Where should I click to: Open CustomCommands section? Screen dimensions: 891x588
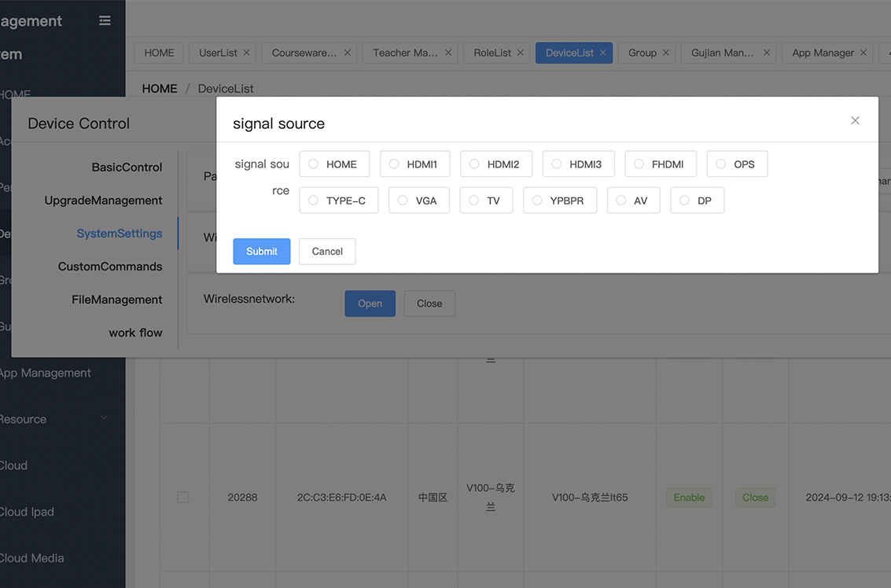coord(110,266)
